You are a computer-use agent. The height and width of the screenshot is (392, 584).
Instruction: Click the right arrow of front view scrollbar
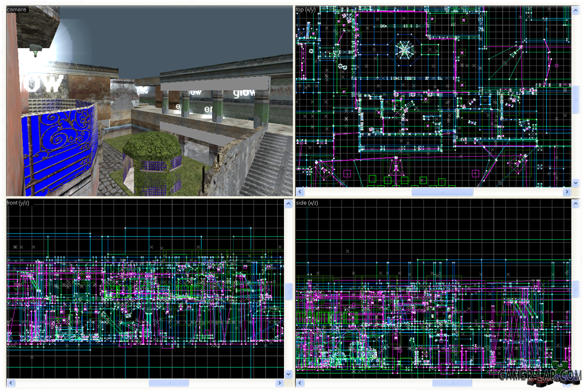[x=279, y=383]
